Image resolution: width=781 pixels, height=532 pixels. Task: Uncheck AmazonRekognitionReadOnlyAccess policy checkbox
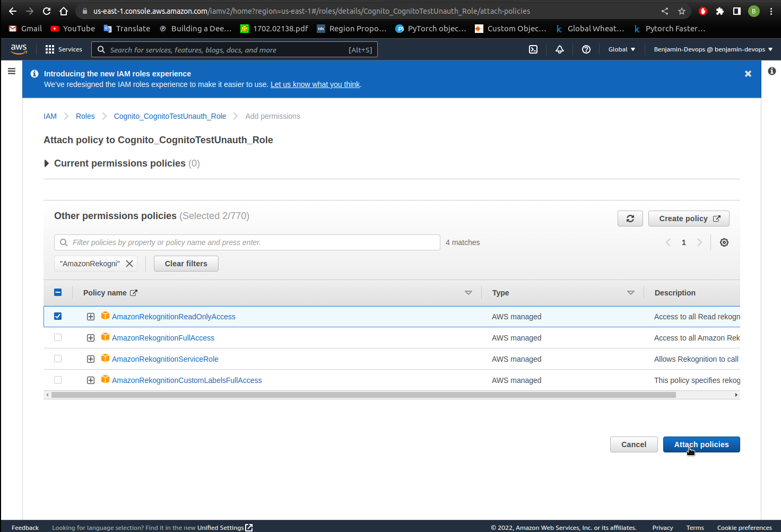coord(58,316)
